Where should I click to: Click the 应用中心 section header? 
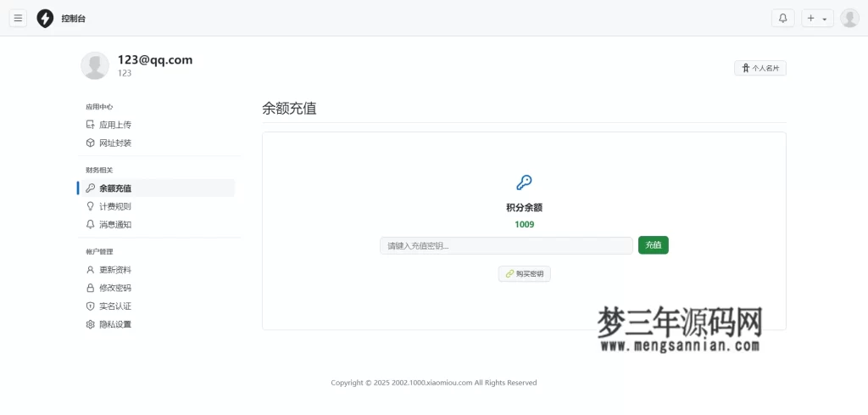pos(99,107)
